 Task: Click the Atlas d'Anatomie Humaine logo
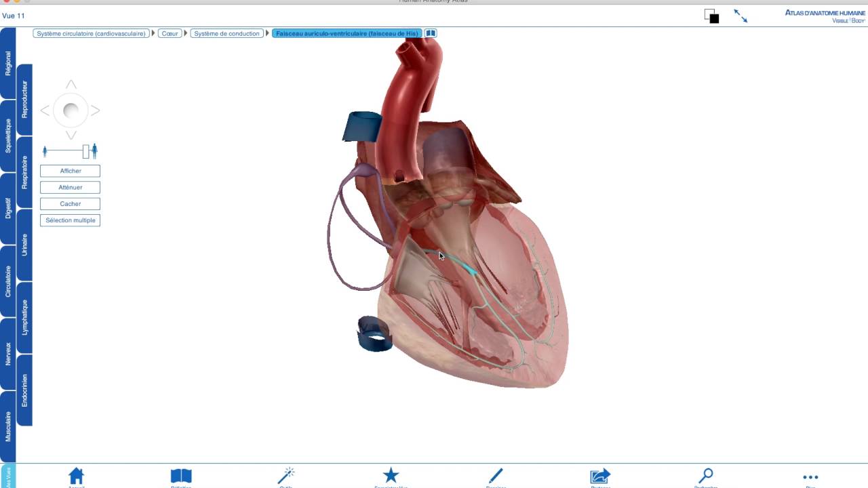tap(825, 16)
